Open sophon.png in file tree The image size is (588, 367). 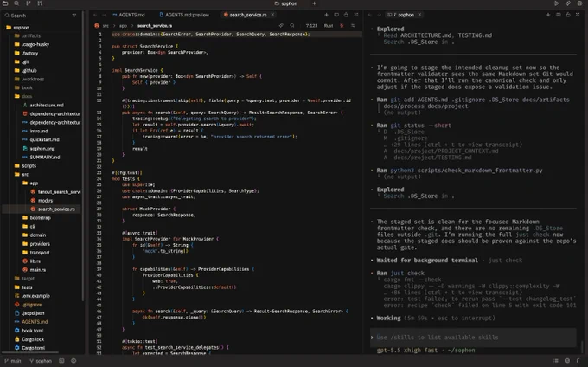tap(39, 148)
